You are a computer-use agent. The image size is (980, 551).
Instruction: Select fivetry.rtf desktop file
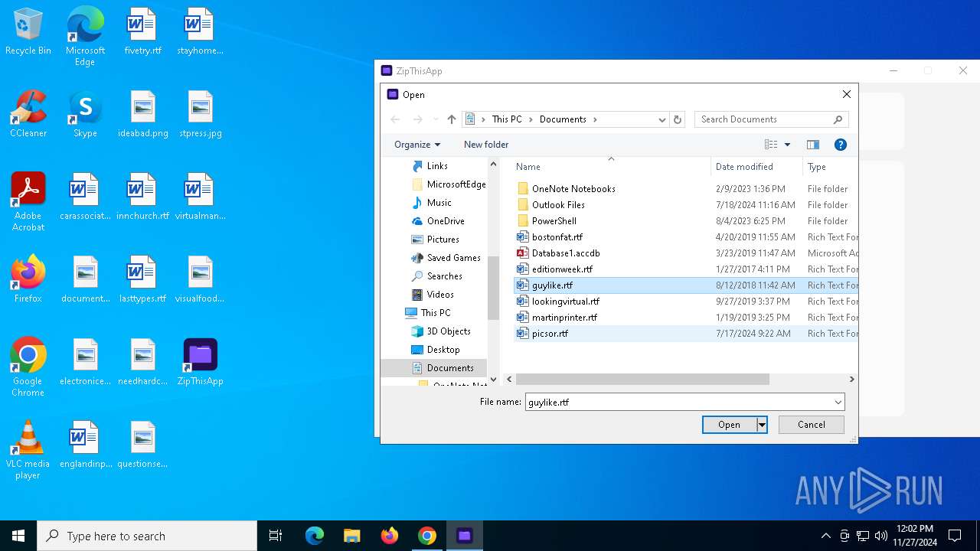(142, 32)
